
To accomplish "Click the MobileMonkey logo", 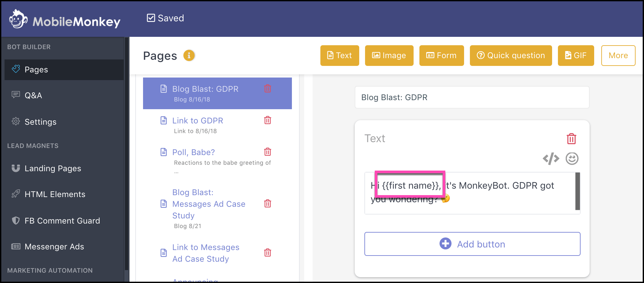I will 65,19.
